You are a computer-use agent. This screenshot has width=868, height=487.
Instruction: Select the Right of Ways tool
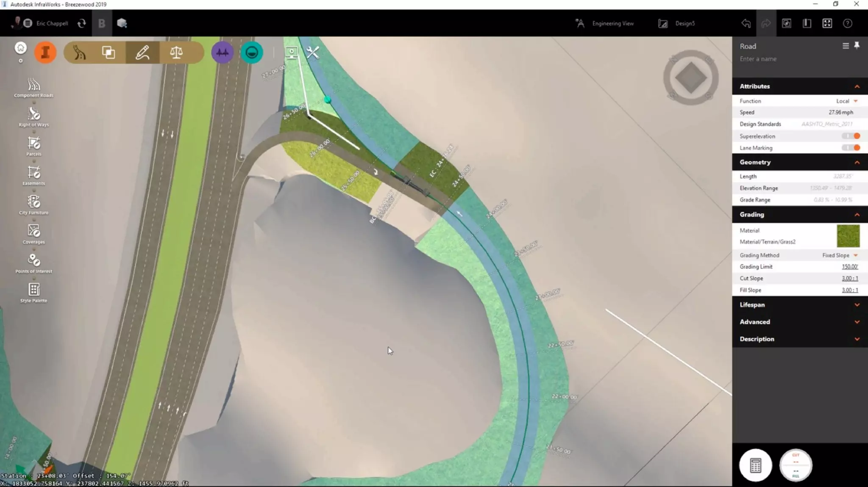[33, 116]
